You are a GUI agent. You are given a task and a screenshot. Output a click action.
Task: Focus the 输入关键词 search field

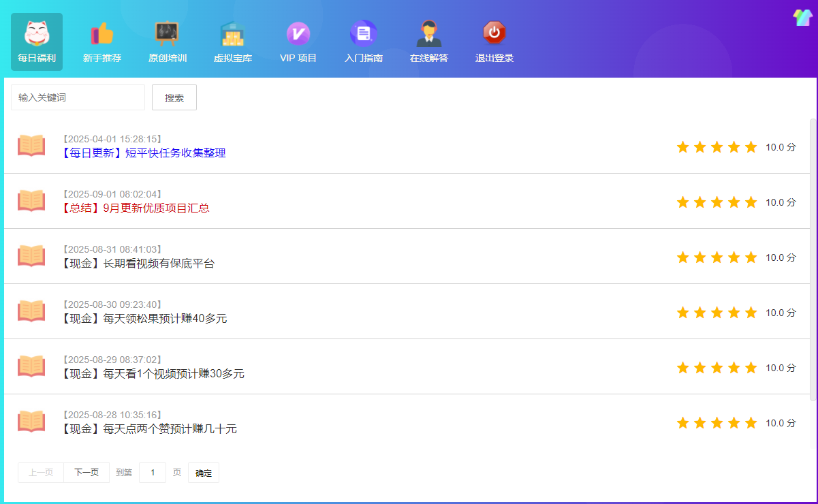click(x=78, y=97)
